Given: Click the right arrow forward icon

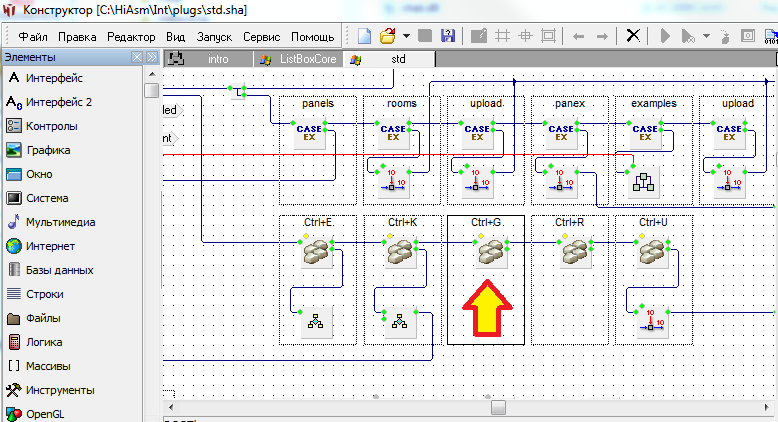Looking at the screenshot, I should (602, 36).
